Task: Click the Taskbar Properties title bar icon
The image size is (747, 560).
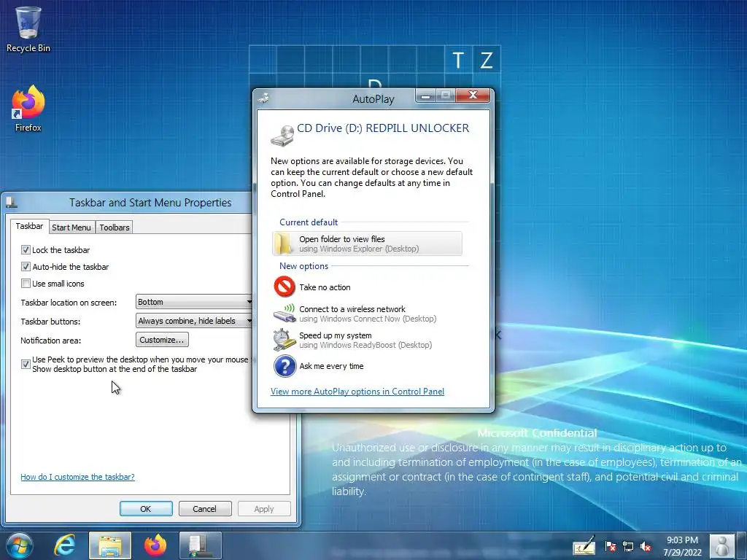Action: pyautogui.click(x=12, y=203)
